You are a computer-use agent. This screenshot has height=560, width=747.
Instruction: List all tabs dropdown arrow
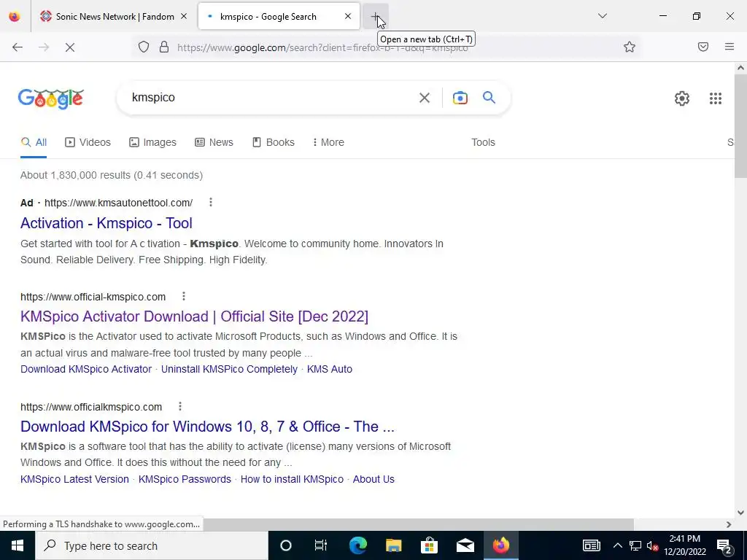point(602,16)
